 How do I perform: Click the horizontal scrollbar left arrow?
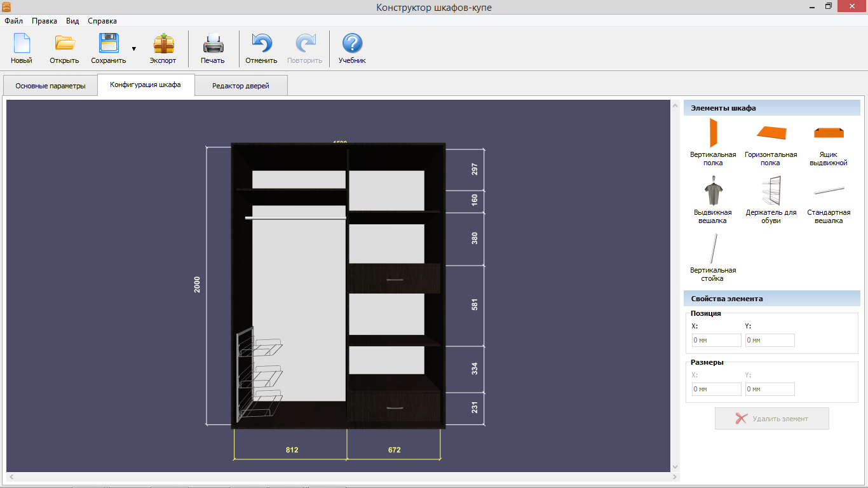[11, 476]
